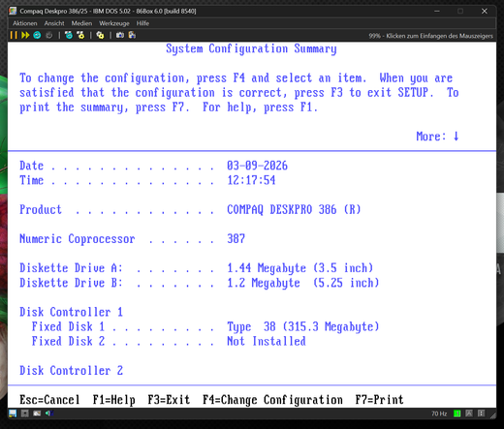Click the 1.2 Megabyte Drive B value
This screenshot has height=429, width=504.
coord(302,283)
